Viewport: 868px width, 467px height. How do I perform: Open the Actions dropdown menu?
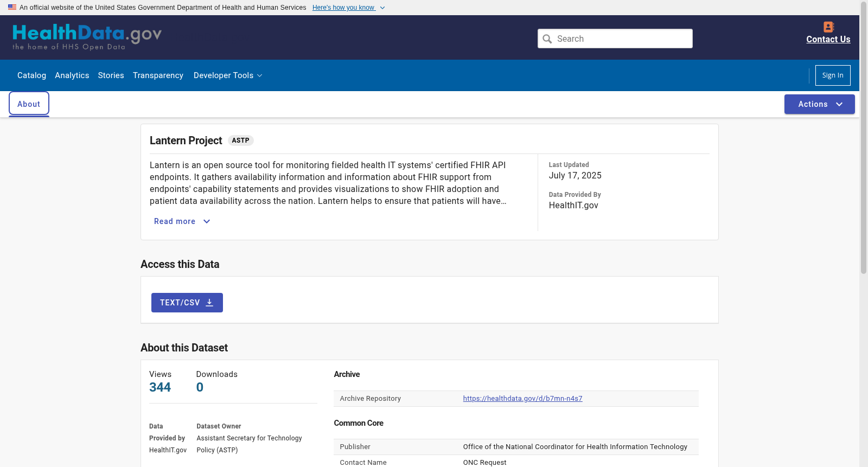pos(820,104)
